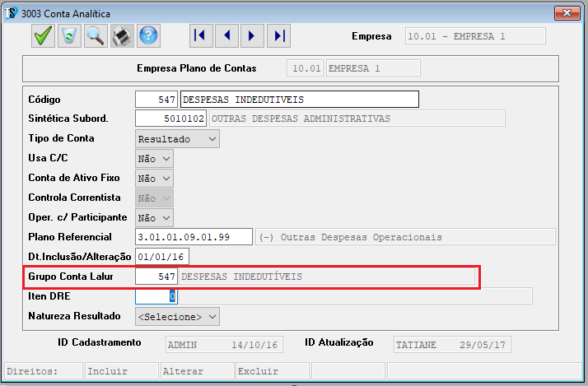Viewport: 588px width, 386px height.
Task: Jump to last record arrow button
Action: (278, 36)
